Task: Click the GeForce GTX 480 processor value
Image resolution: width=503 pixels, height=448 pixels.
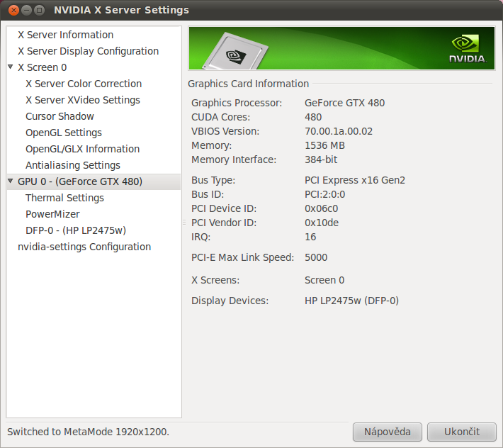Action: [x=344, y=103]
